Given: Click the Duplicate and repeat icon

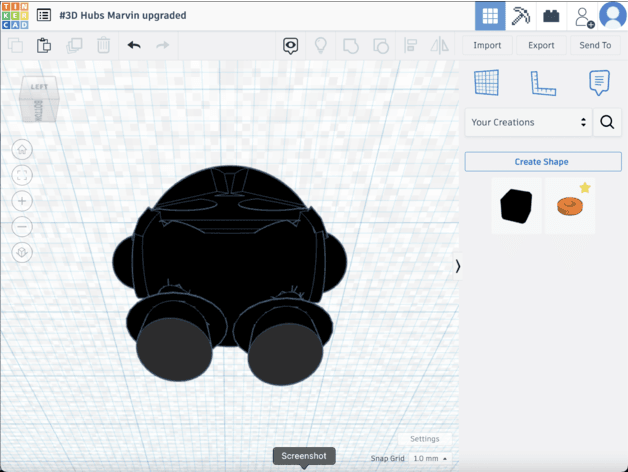Looking at the screenshot, I should coord(74,45).
